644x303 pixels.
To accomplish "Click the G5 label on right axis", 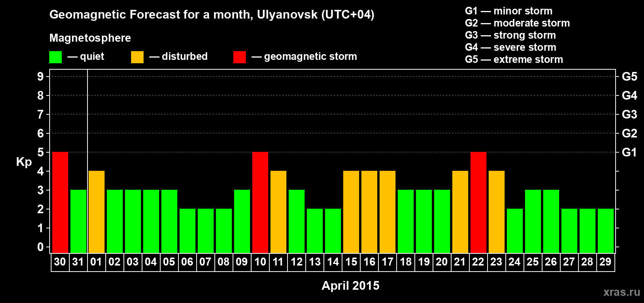I will pyautogui.click(x=630, y=77).
